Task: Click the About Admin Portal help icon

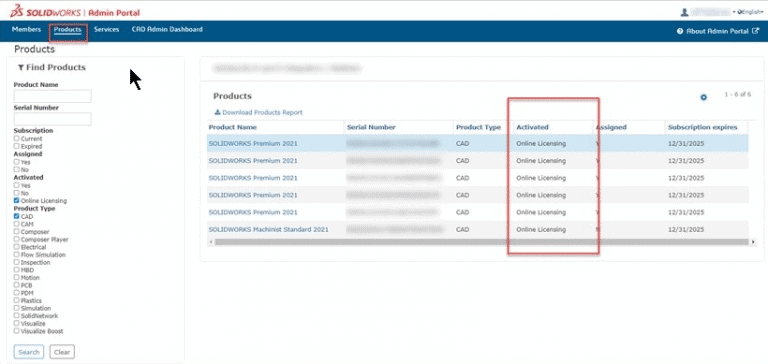Action: point(680,31)
